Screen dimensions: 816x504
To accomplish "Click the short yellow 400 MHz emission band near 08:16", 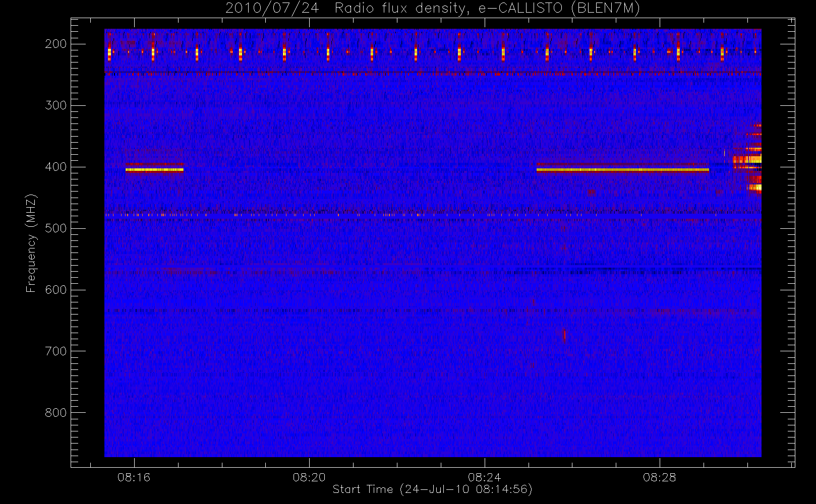I will 154,170.
